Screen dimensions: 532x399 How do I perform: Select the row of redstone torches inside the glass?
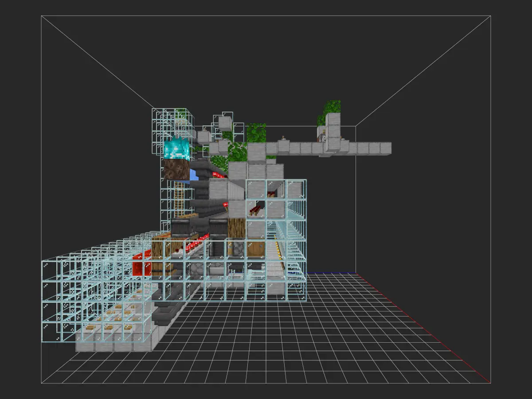tap(195, 244)
